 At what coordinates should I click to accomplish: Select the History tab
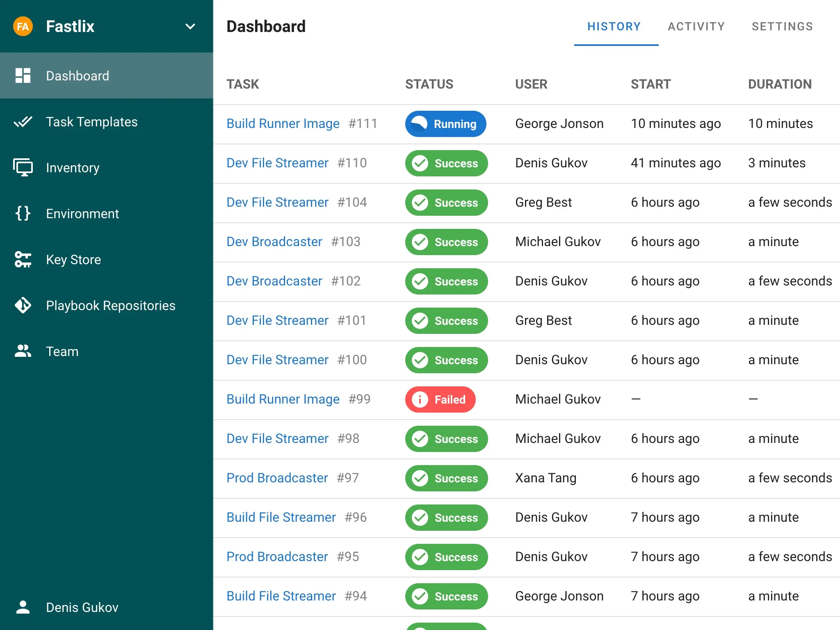coord(614,26)
